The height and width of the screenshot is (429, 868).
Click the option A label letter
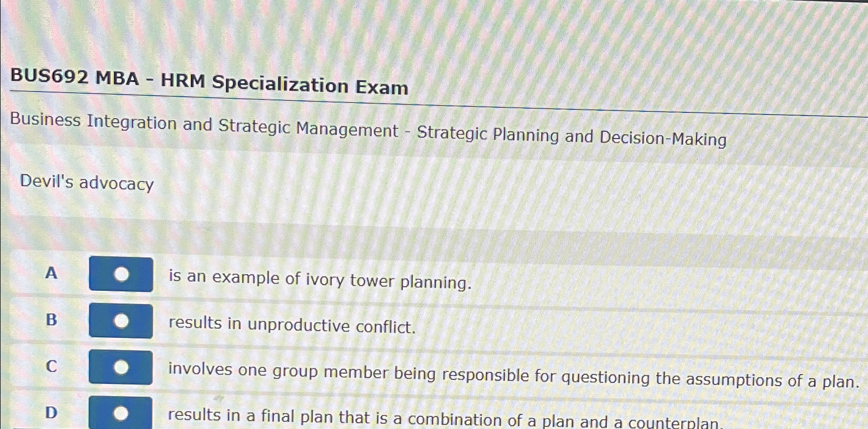(51, 273)
